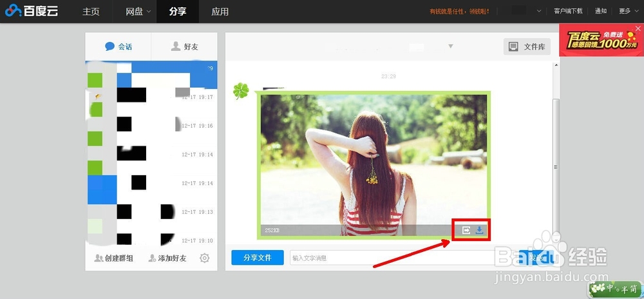The image size is (644, 299).
Task: Open the chat settings gear icon
Action: coord(205,258)
